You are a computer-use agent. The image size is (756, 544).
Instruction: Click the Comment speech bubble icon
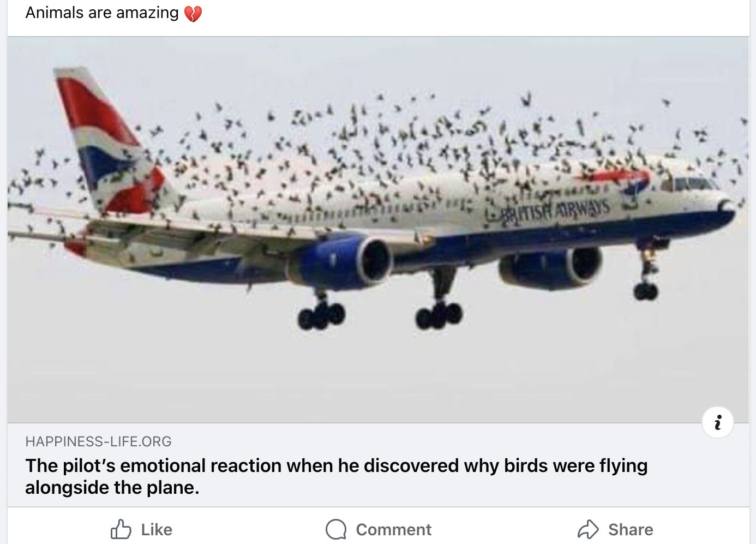pos(336,529)
